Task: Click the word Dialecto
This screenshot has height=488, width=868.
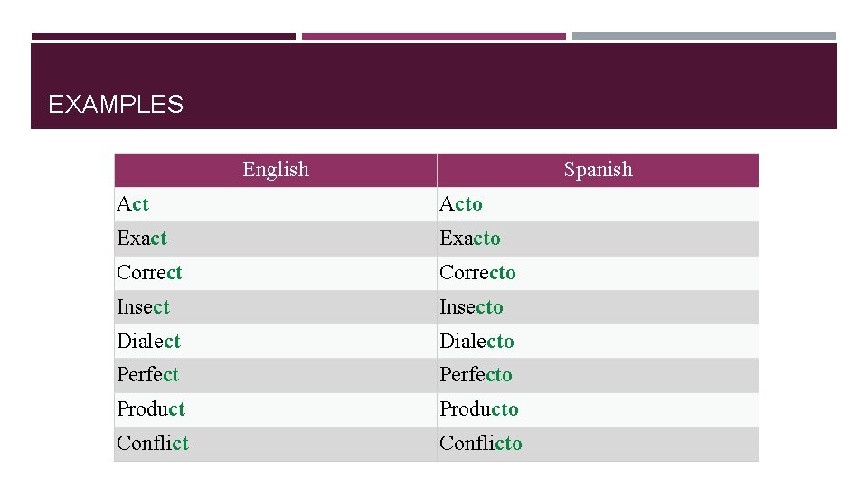Action: 476,342
